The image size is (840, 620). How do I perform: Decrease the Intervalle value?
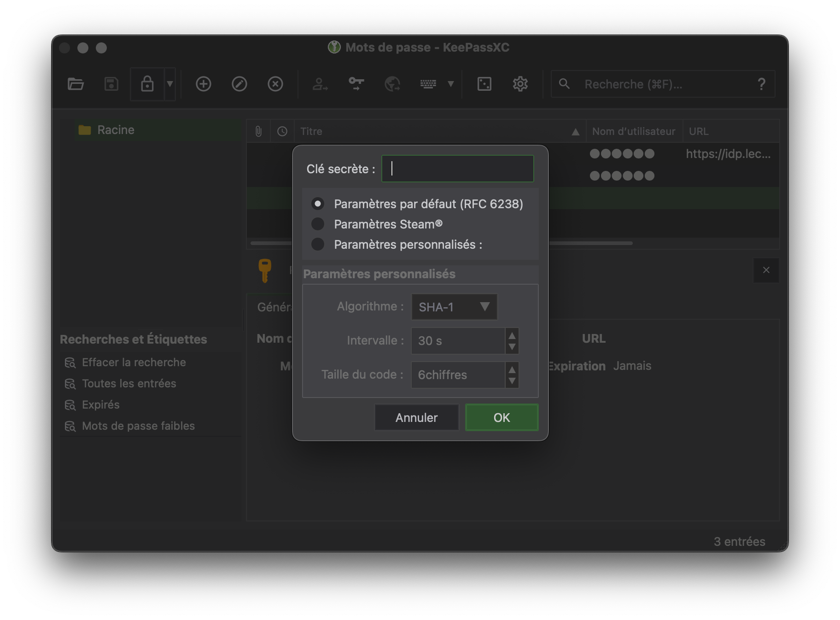(x=512, y=347)
